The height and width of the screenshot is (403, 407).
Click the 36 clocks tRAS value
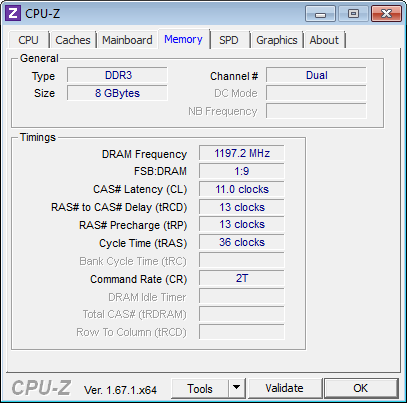pos(242,242)
